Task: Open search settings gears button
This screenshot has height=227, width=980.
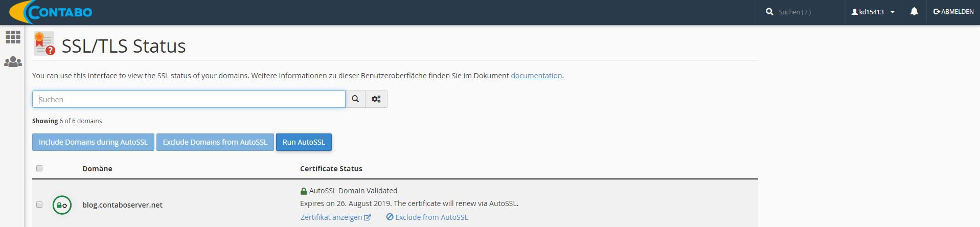Action: click(x=376, y=99)
